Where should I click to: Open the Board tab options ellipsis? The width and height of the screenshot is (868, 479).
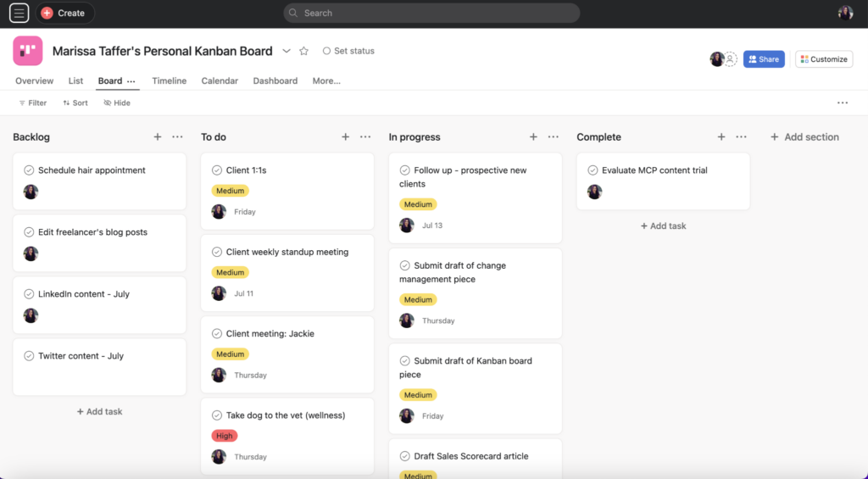pos(131,81)
